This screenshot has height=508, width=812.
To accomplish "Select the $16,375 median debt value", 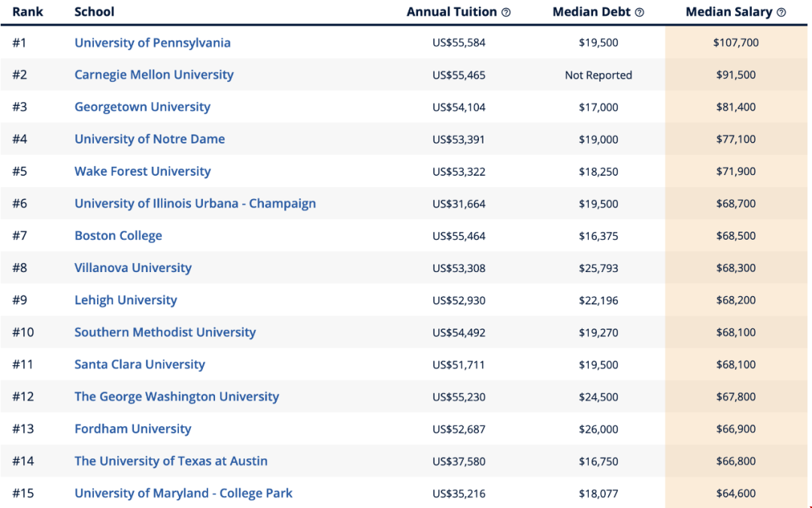I will 598,236.
